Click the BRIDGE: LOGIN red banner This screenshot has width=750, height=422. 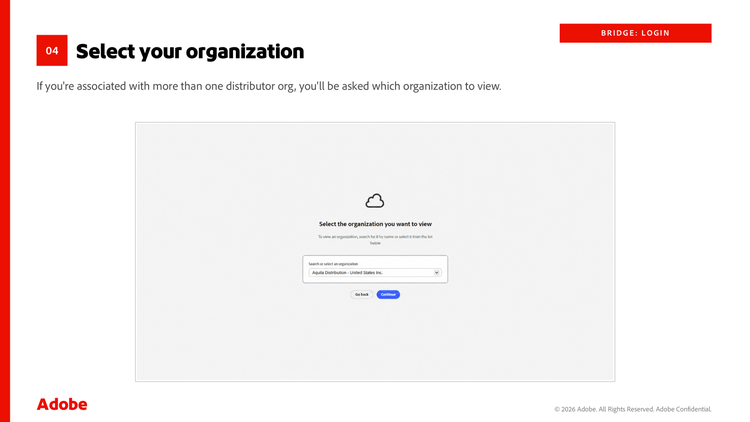(x=635, y=33)
